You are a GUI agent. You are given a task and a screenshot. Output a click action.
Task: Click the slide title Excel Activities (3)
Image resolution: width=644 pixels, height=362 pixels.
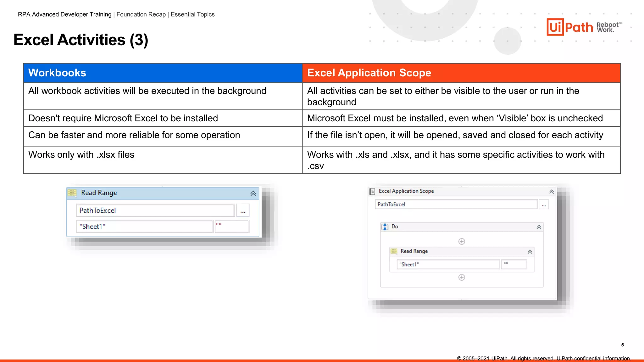[81, 40]
